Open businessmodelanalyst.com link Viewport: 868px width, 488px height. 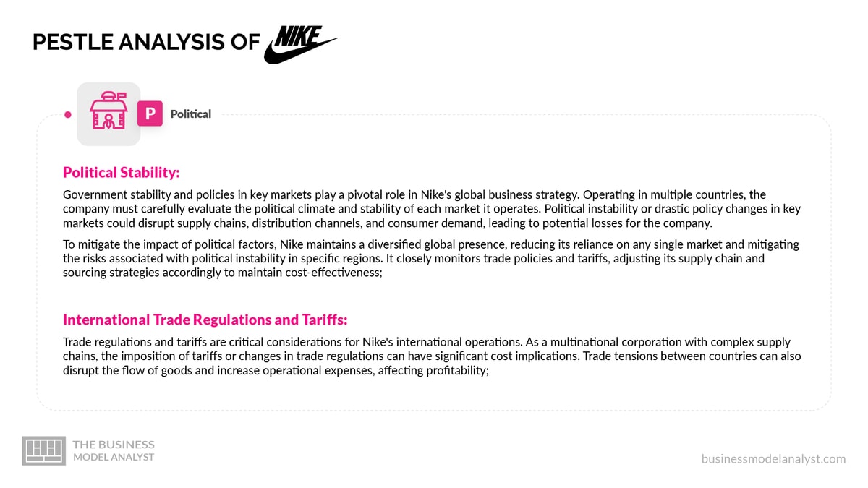pyautogui.click(x=773, y=458)
